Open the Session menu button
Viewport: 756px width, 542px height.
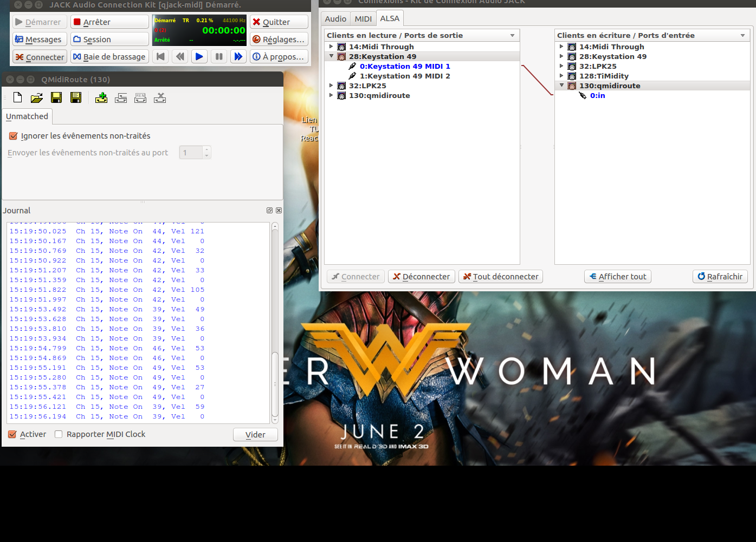(109, 40)
